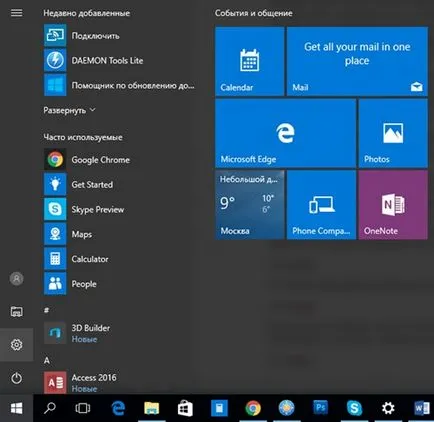The height and width of the screenshot is (422, 434).
Task: Expand the Развернуть list
Action: [69, 110]
